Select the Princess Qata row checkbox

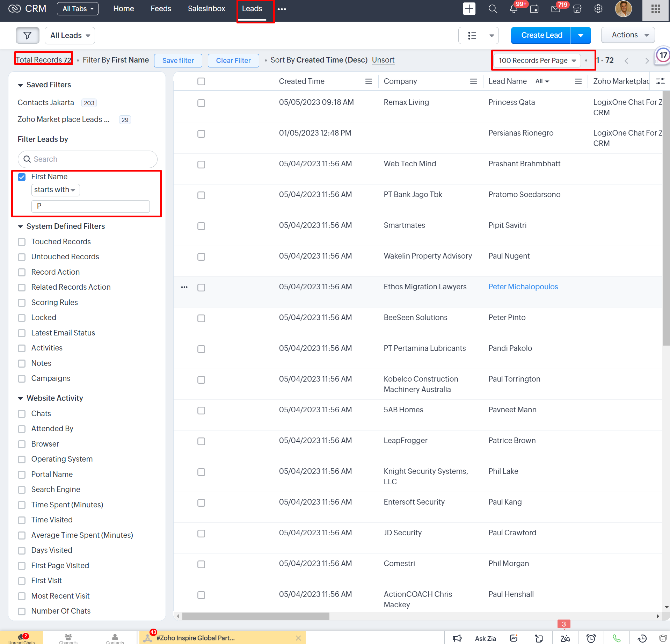click(x=201, y=103)
